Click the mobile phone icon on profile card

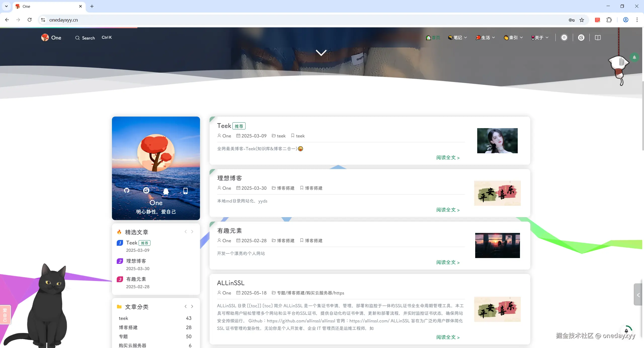point(185,191)
